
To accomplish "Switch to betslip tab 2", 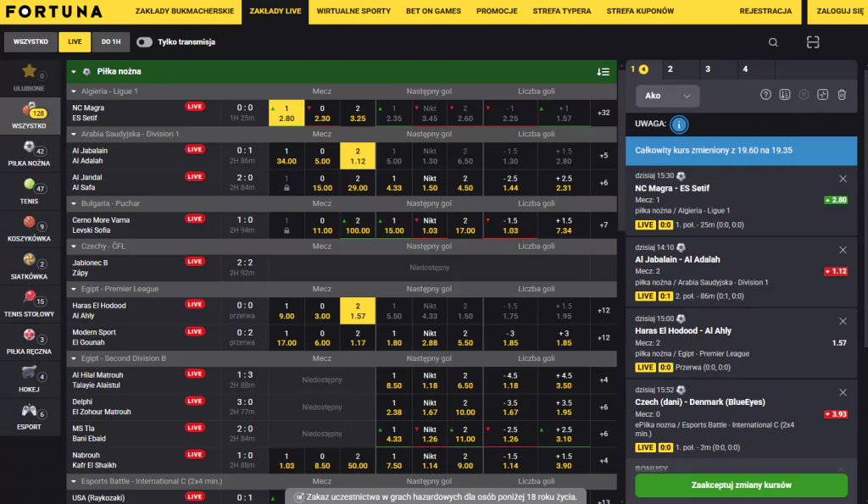I will (670, 69).
